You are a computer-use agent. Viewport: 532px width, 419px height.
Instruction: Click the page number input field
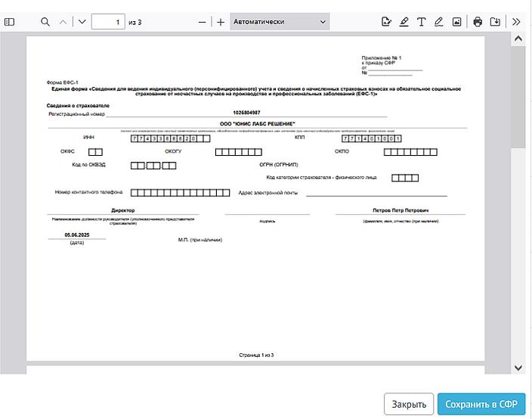108,22
